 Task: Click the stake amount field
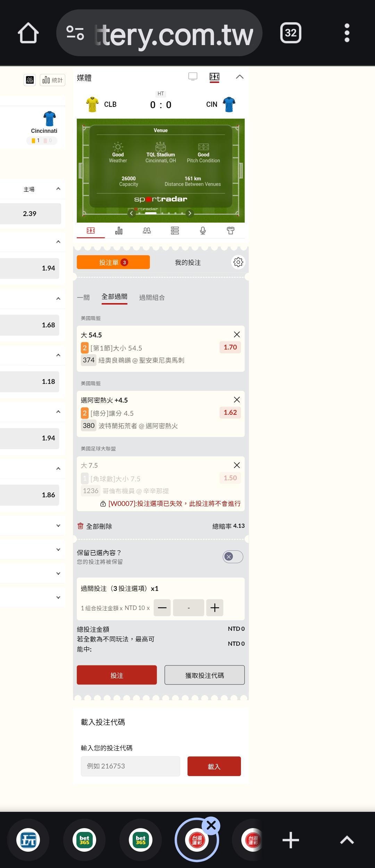(189, 608)
